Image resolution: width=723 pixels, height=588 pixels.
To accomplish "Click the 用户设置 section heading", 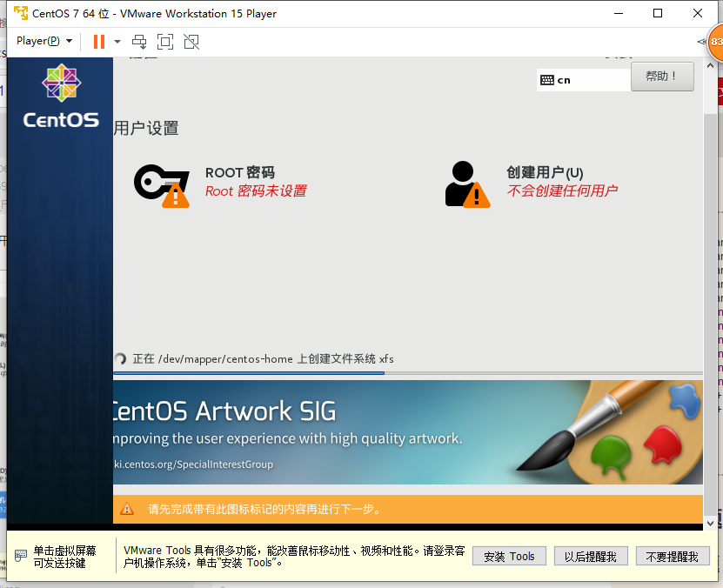I will (146, 128).
